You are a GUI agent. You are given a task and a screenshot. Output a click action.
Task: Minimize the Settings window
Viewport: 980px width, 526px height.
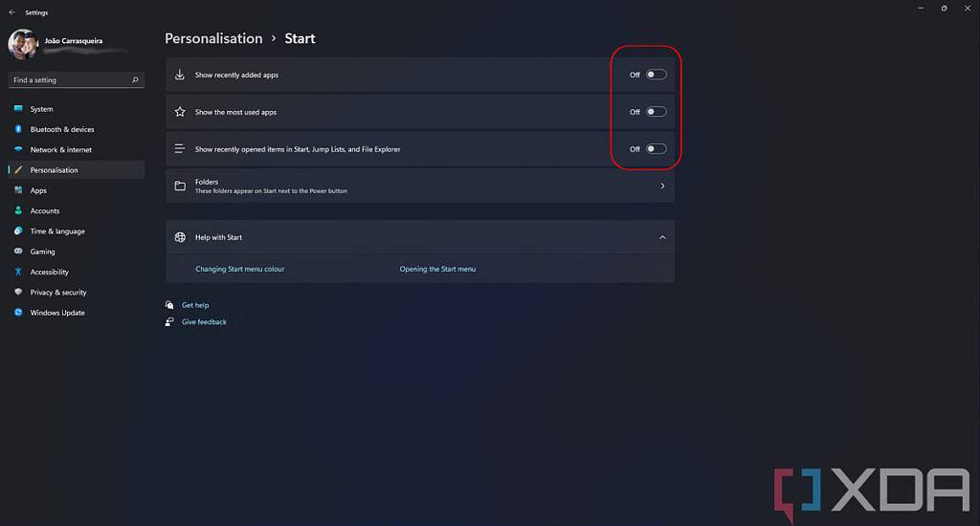pos(921,8)
